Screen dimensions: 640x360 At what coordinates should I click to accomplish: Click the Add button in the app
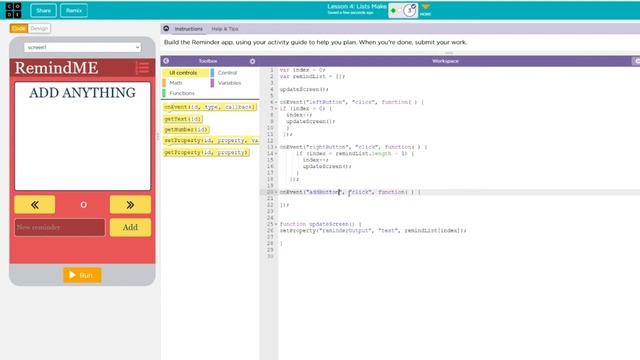[130, 227]
